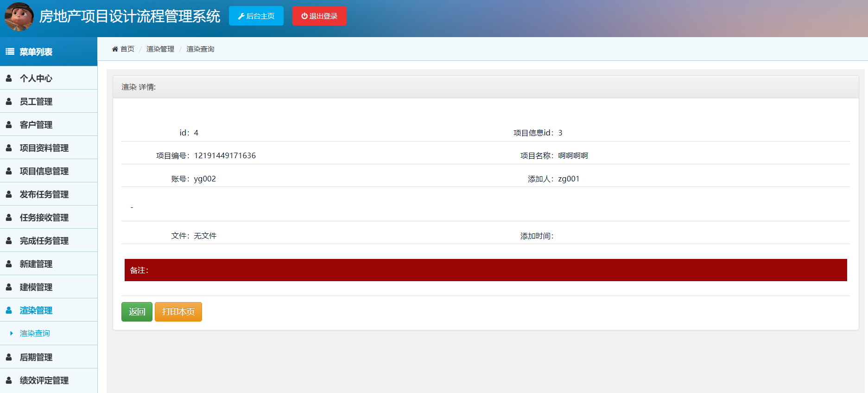Open 发布任务管理 menu
This screenshot has width=868, height=393.
(x=49, y=194)
